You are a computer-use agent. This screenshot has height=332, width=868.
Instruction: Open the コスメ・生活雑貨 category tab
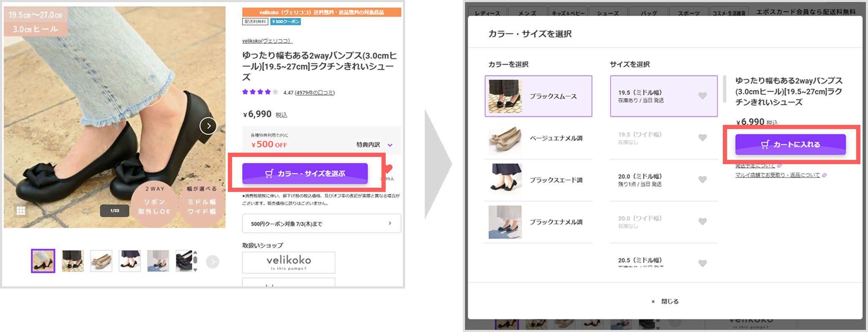click(x=729, y=12)
